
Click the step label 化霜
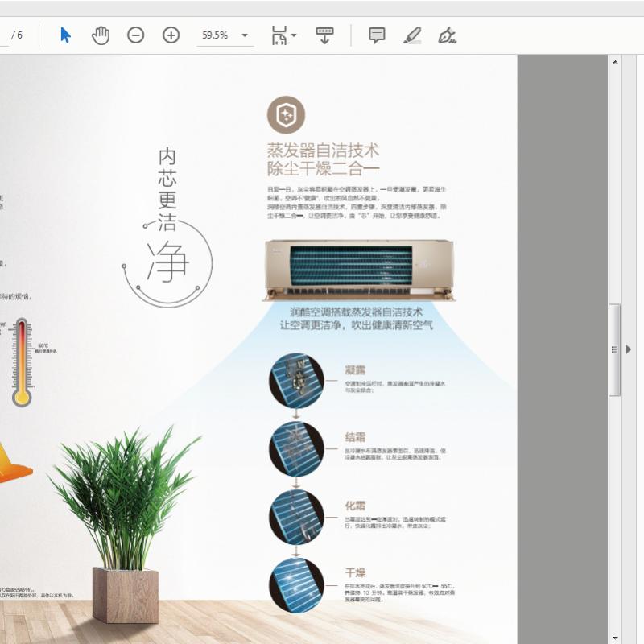pyautogui.click(x=355, y=506)
